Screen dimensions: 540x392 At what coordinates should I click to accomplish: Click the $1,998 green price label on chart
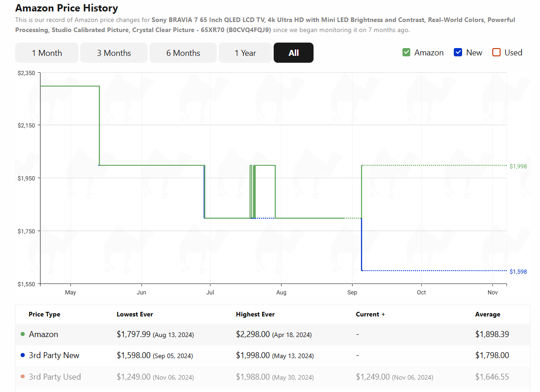click(518, 166)
